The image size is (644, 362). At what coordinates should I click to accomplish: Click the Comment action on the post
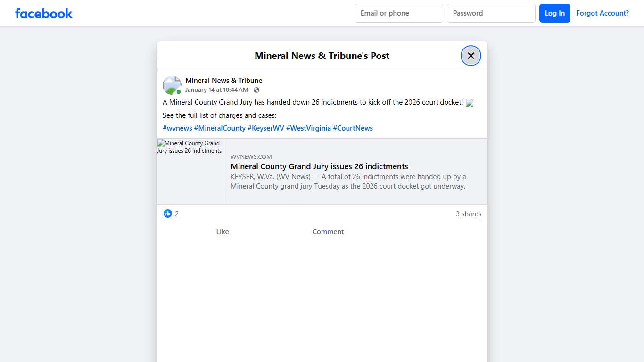coord(328,231)
